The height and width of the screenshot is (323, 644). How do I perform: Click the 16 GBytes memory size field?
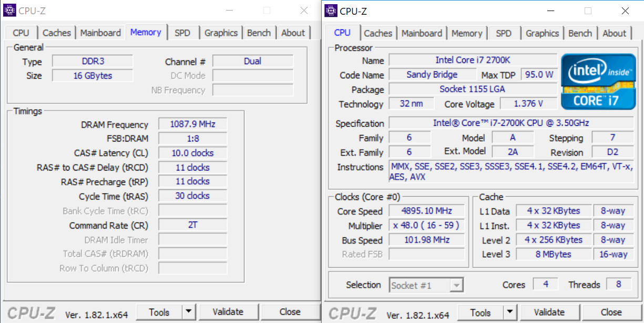pyautogui.click(x=93, y=76)
